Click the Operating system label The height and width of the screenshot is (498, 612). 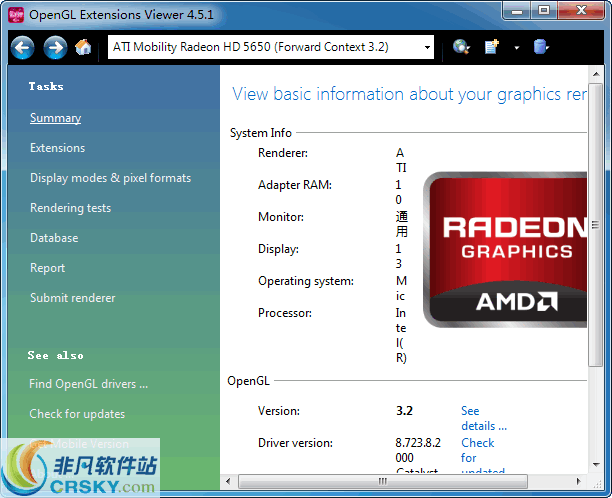tap(306, 281)
